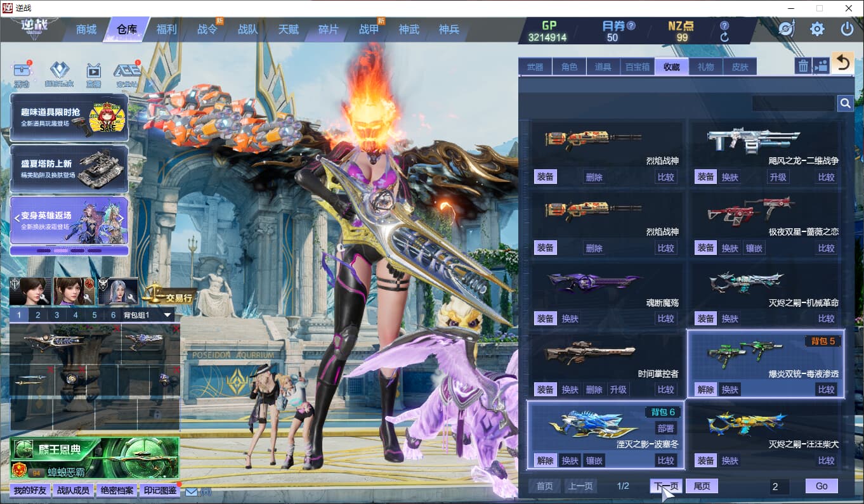
Task: Open the 福利 welfare tab
Action: [x=166, y=30]
